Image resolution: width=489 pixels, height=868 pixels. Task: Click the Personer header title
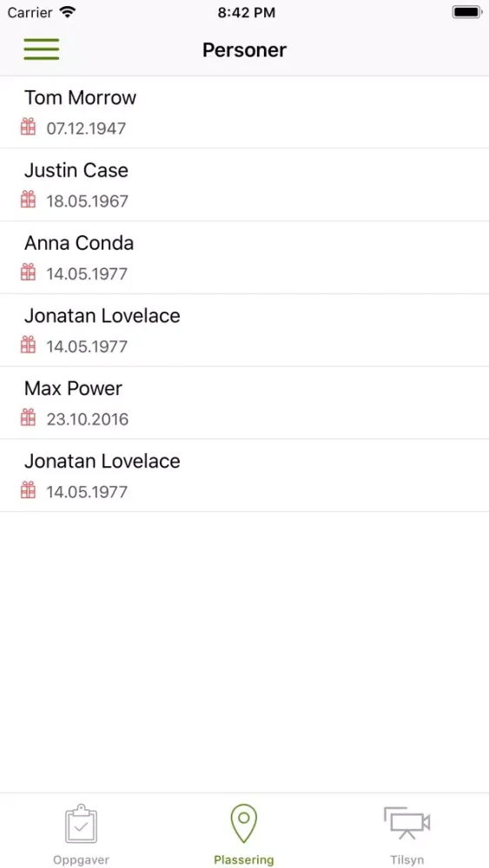tap(244, 49)
